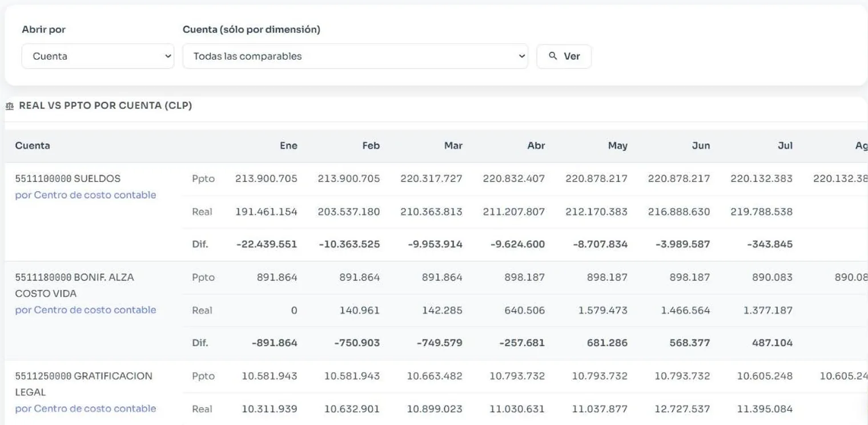The height and width of the screenshot is (425, 868).
Task: Click the magnifier icon in Ver button
Action: pyautogui.click(x=553, y=56)
